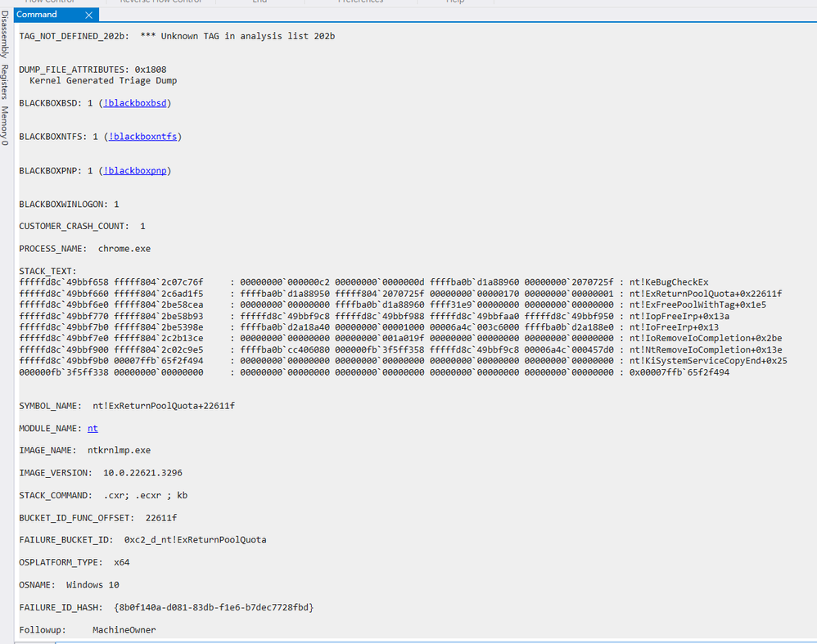Click the FAILURE_ID_HASH GUID value

(x=214, y=607)
